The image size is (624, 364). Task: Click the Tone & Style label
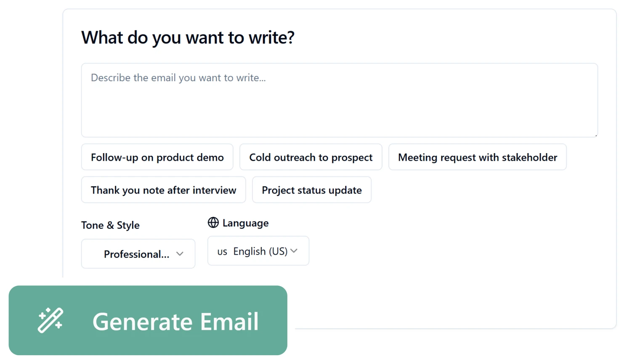tap(110, 225)
